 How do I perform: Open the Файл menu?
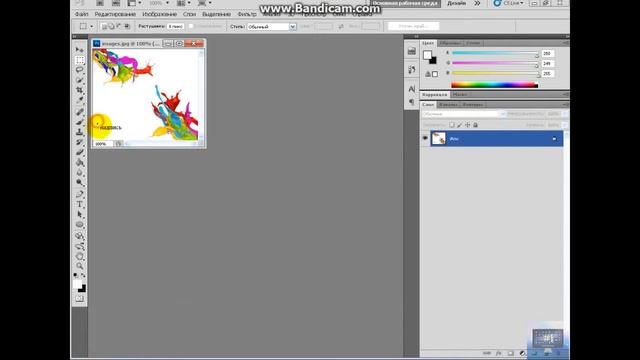(x=82, y=14)
